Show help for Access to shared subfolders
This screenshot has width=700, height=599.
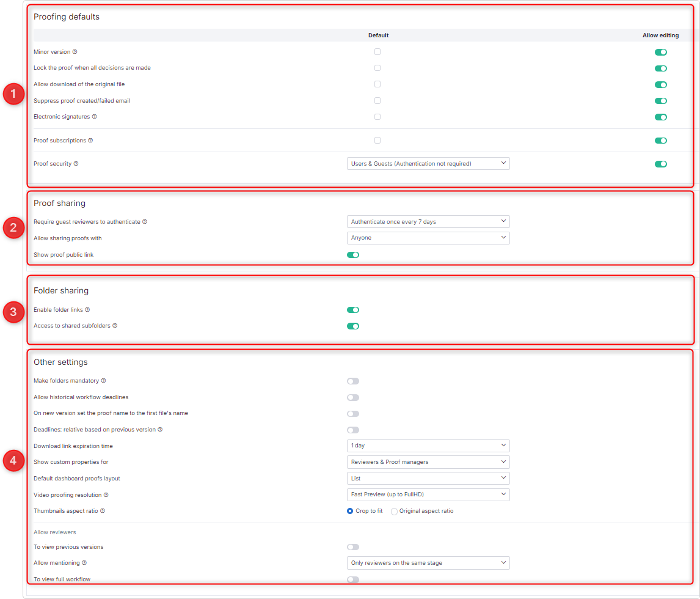pyautogui.click(x=115, y=326)
